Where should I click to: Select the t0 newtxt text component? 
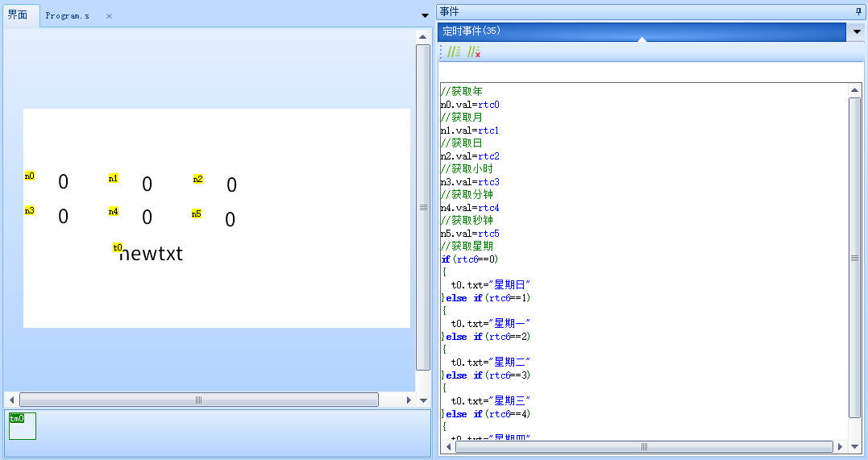[151, 254]
